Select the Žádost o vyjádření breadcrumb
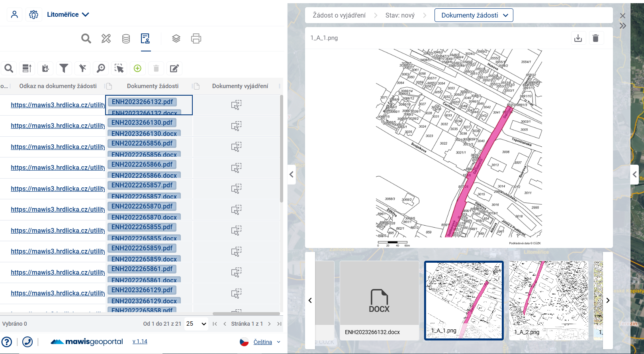Image resolution: width=644 pixels, height=354 pixels. tap(339, 15)
